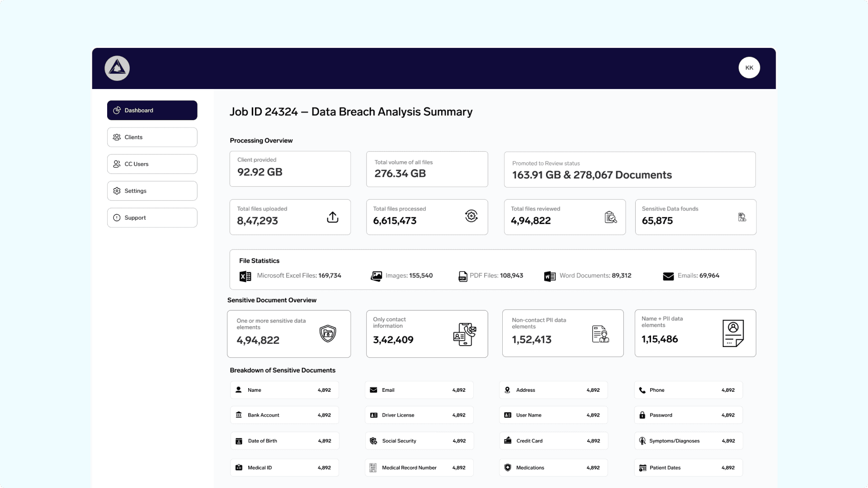Select the Credit Card breakdown row

(553, 441)
